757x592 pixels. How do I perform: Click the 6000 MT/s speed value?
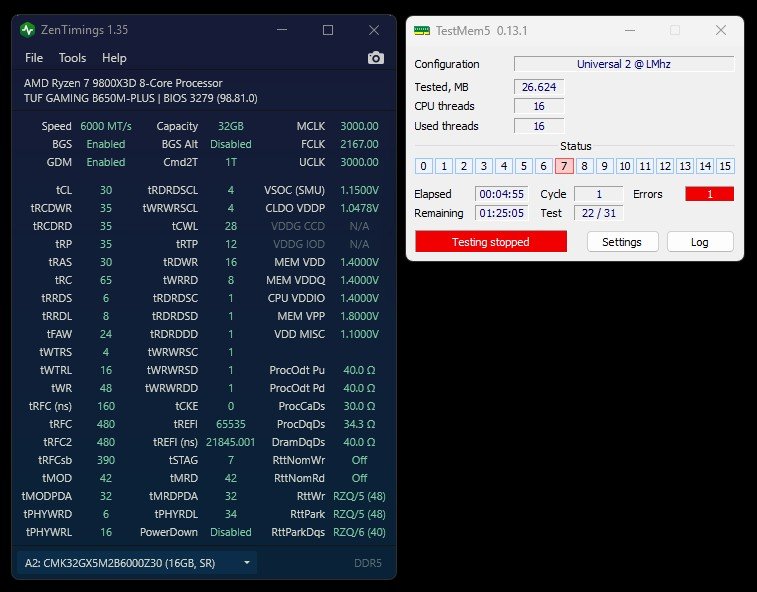point(106,126)
